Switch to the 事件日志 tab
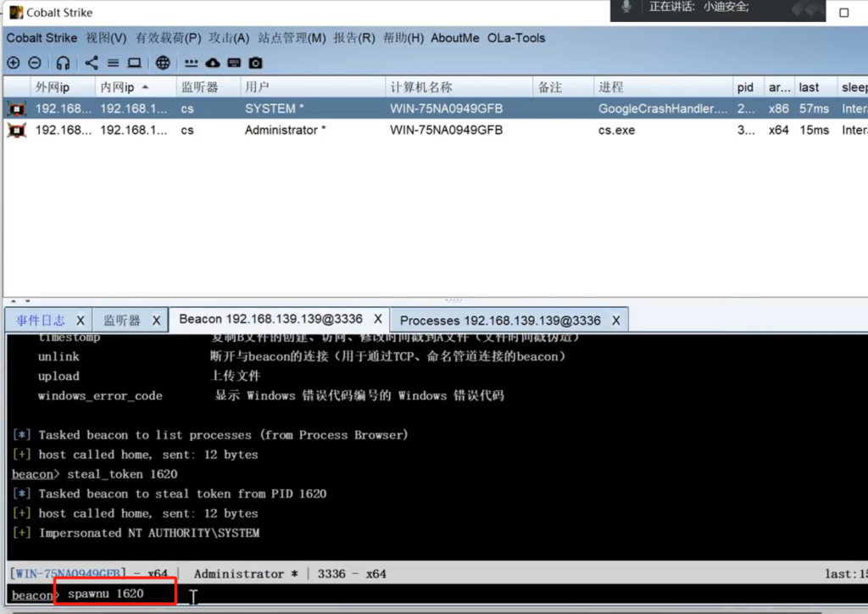This screenshot has width=868, height=614. (41, 321)
